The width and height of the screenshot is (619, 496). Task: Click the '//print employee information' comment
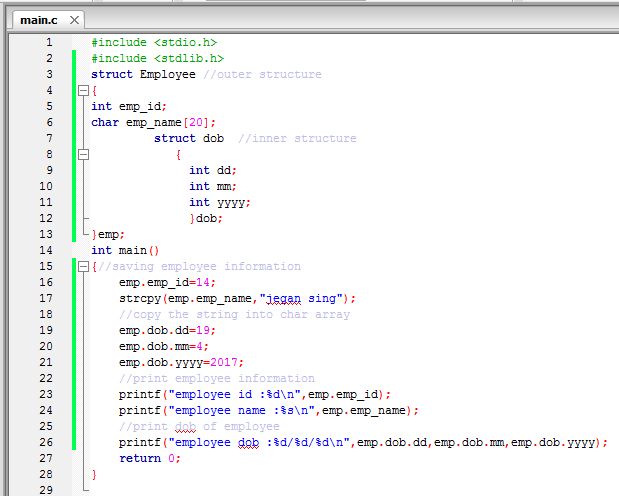[x=217, y=378]
